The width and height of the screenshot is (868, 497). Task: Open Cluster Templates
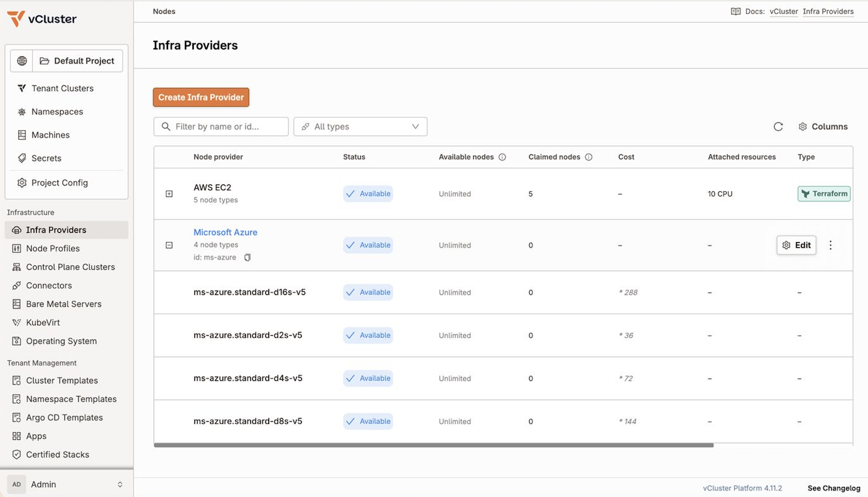coord(66,380)
